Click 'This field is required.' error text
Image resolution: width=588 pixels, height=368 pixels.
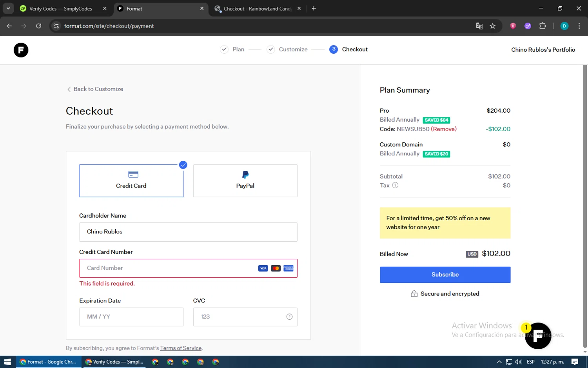click(107, 284)
